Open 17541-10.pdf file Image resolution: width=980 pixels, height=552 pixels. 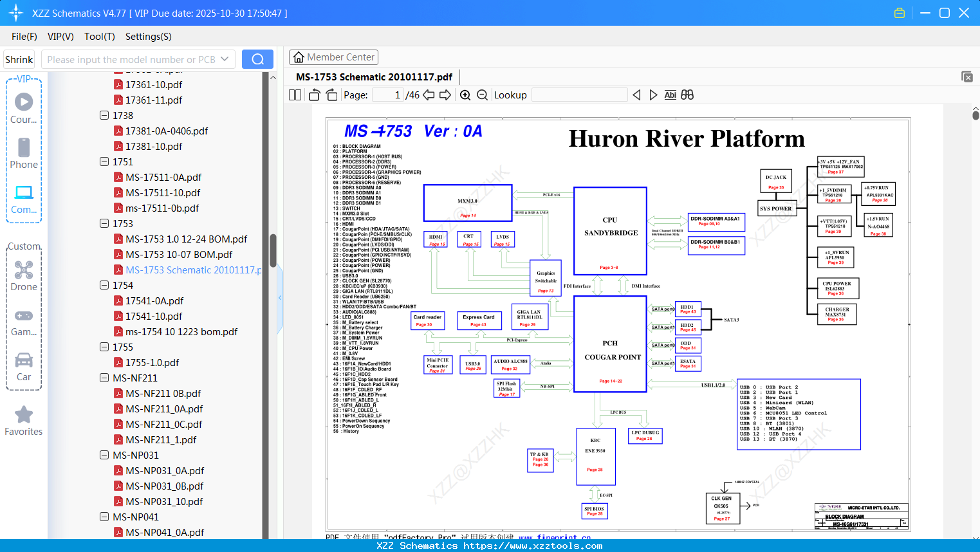[154, 317]
